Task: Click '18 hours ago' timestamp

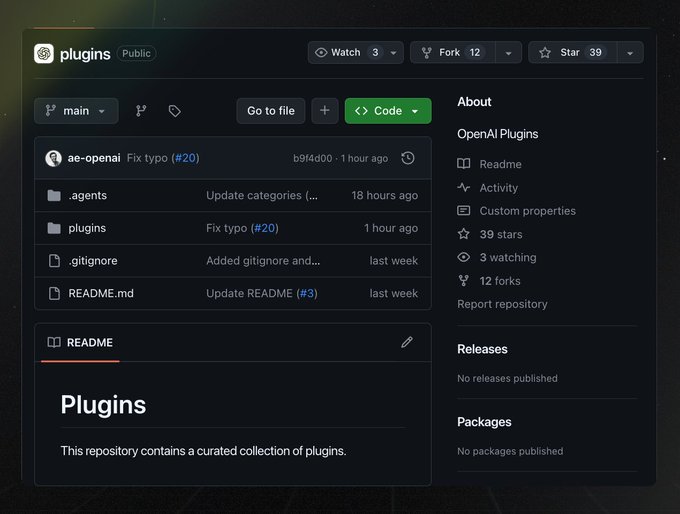Action: (385, 196)
